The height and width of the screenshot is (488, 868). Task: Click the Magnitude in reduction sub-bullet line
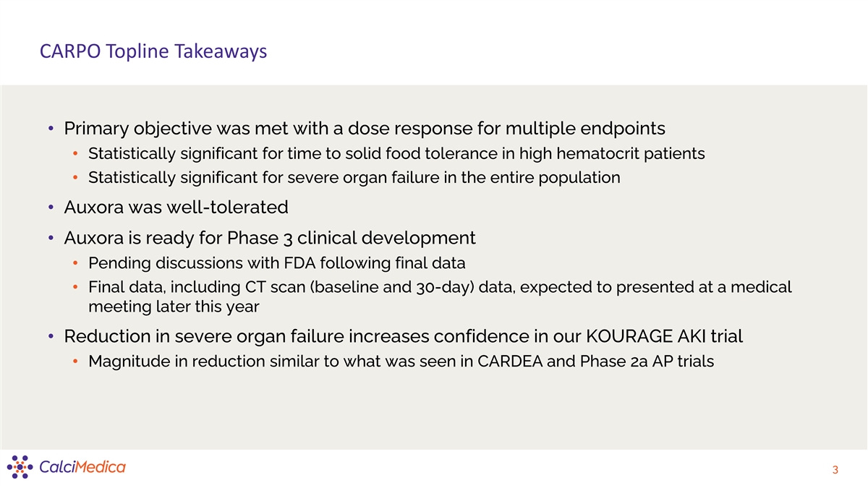click(401, 361)
